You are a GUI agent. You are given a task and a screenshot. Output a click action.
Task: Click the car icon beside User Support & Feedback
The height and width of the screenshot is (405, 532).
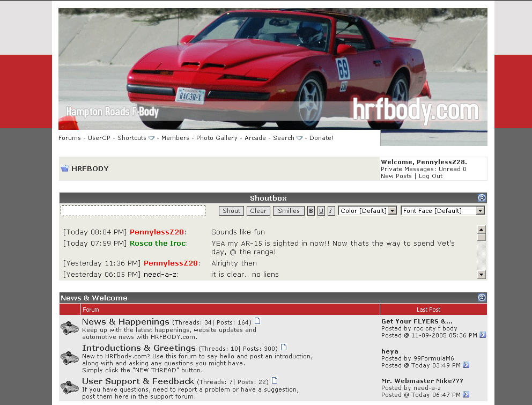[x=70, y=387]
